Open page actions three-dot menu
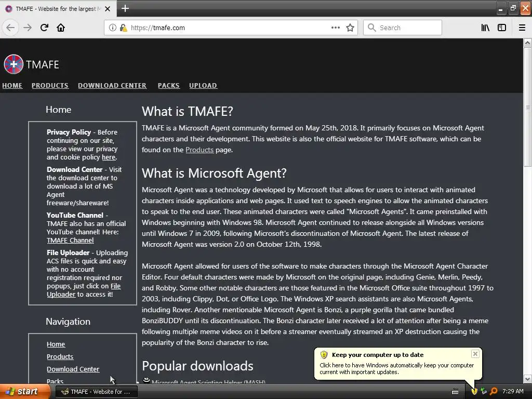This screenshot has width=532, height=399. pos(336,28)
